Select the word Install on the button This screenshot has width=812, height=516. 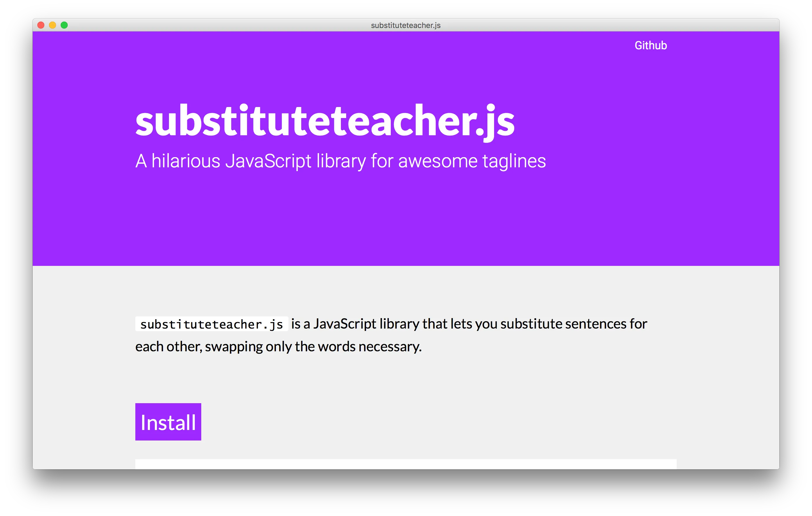tap(168, 421)
